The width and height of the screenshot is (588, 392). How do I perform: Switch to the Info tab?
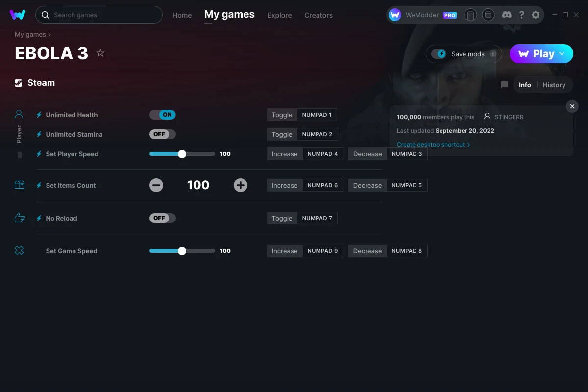525,85
